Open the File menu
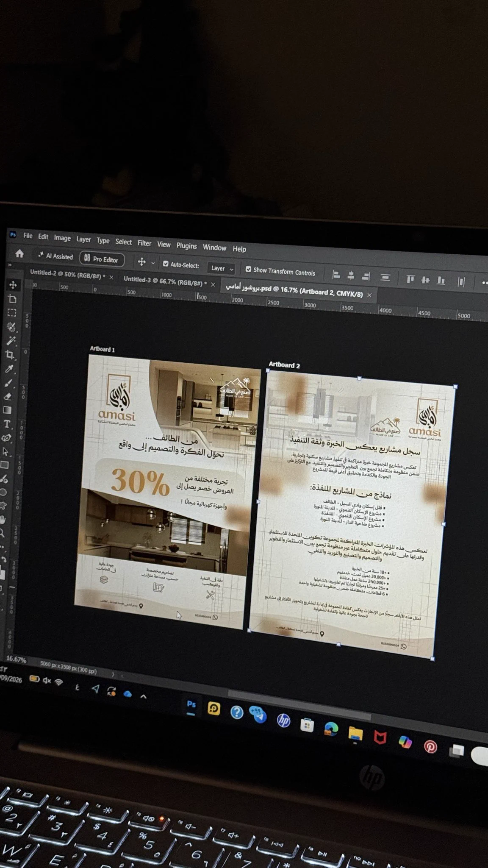This screenshot has width=488, height=868. tap(28, 236)
